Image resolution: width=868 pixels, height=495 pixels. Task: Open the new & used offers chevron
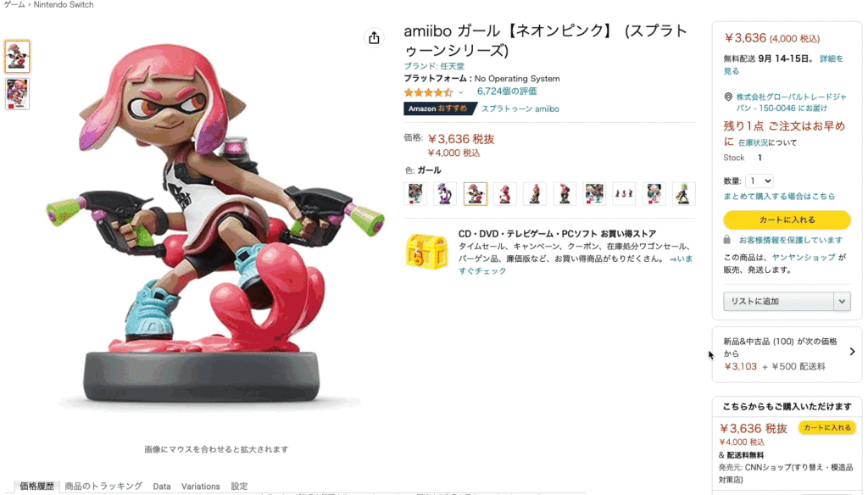(x=852, y=352)
